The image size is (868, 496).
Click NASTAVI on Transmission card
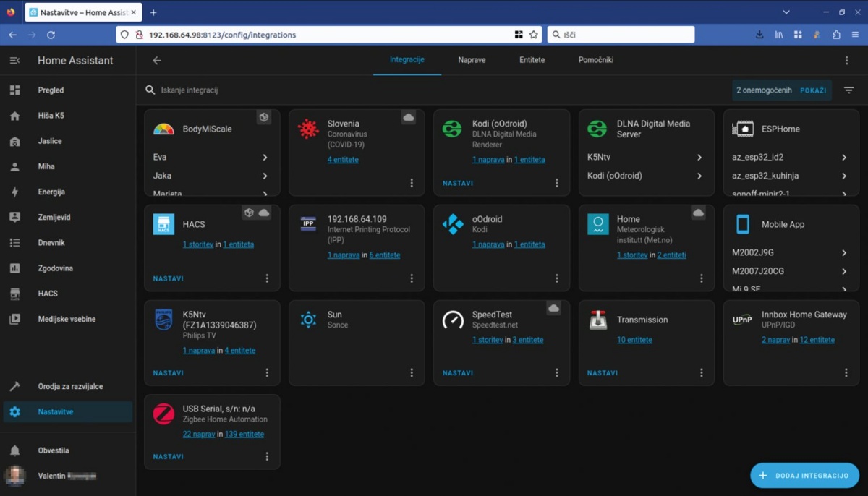click(603, 373)
